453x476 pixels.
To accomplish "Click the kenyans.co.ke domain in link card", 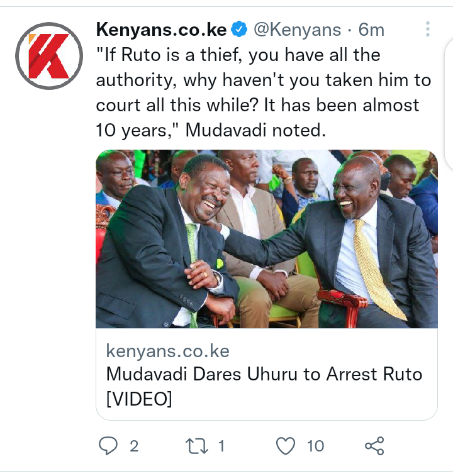I will tap(168, 351).
